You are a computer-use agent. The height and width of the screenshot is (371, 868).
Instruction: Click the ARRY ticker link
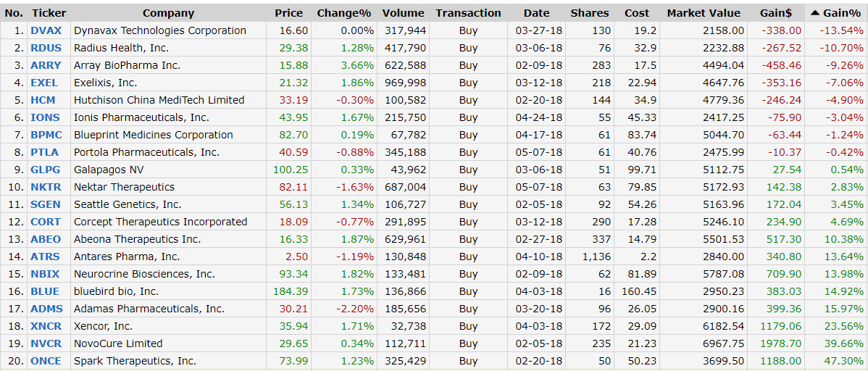pos(46,65)
